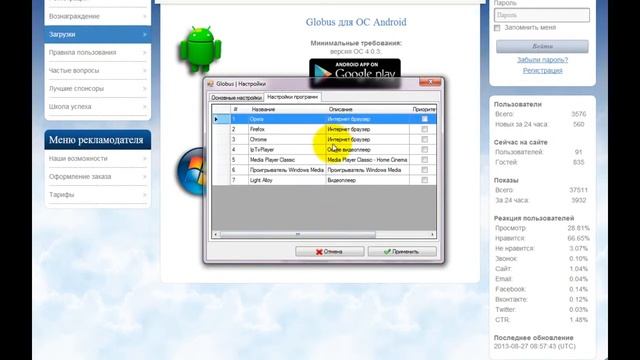Screen dimensions: 640x360
Task: Select the Chrome name cell
Action: click(287, 140)
